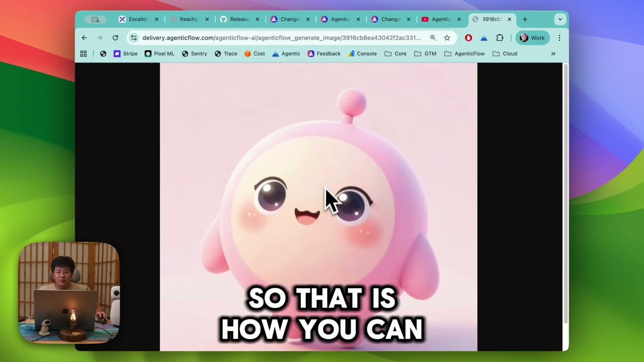Open the Pixel ML bookmark

click(159, 53)
